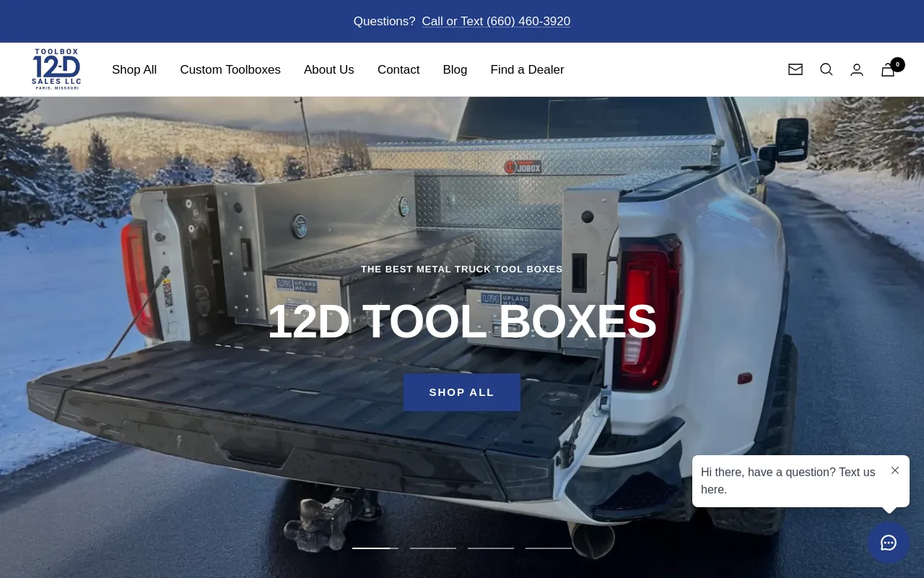The height and width of the screenshot is (578, 924).
Task: Jump to the first slideshow slide
Action: click(375, 548)
